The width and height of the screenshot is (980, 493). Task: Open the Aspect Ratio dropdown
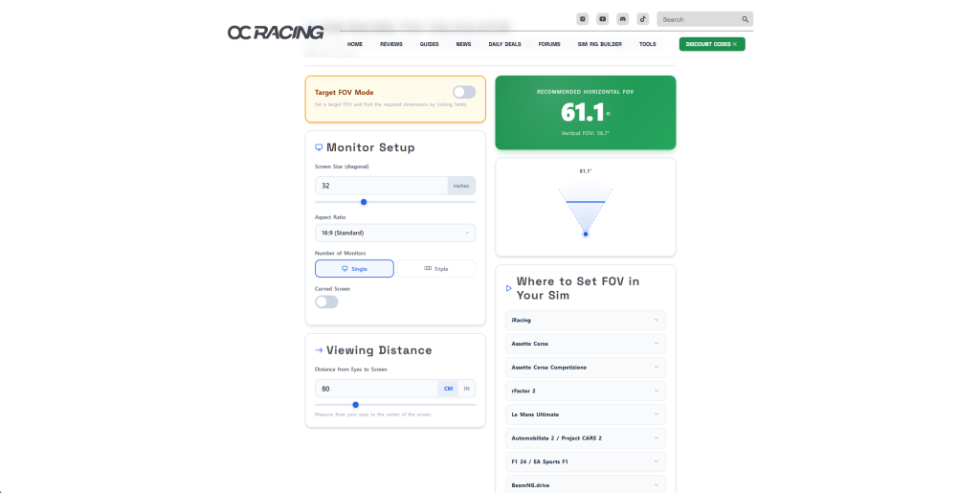[395, 233]
